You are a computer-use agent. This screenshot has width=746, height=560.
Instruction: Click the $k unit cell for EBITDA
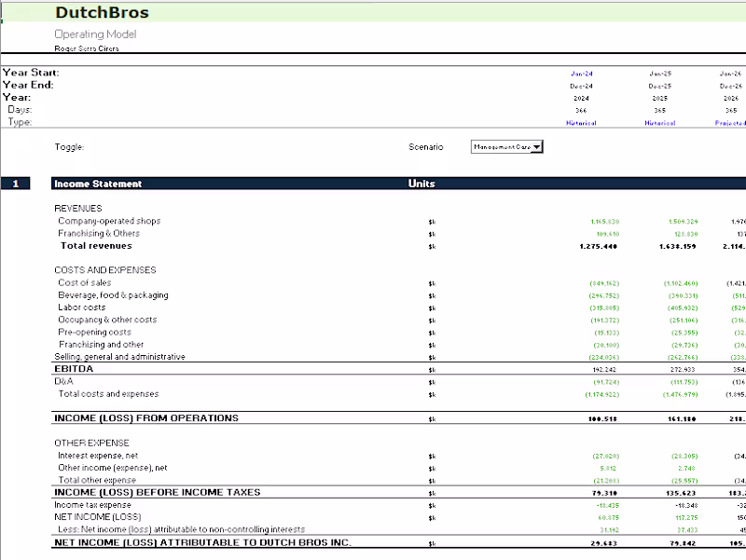(432, 370)
